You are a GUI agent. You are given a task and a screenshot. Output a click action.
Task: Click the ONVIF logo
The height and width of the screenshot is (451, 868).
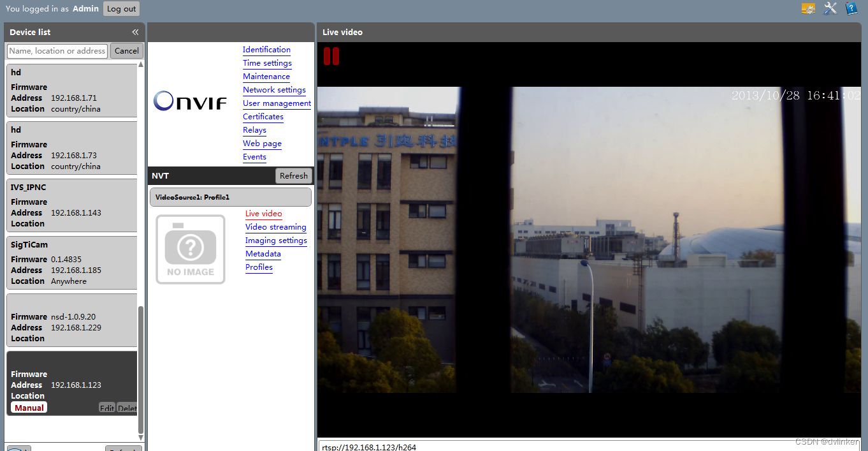pyautogui.click(x=191, y=101)
